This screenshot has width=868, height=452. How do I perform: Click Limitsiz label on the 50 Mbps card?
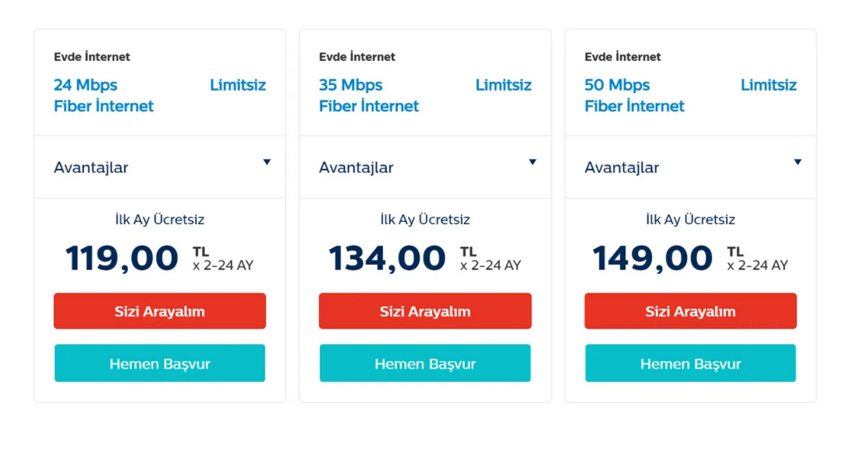769,85
